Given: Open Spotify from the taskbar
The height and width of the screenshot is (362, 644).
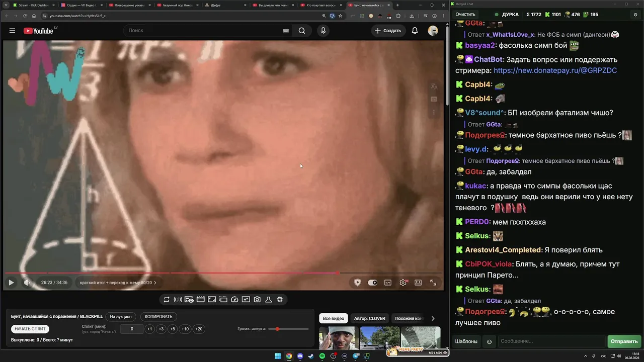Looking at the screenshot, I should (323, 356).
